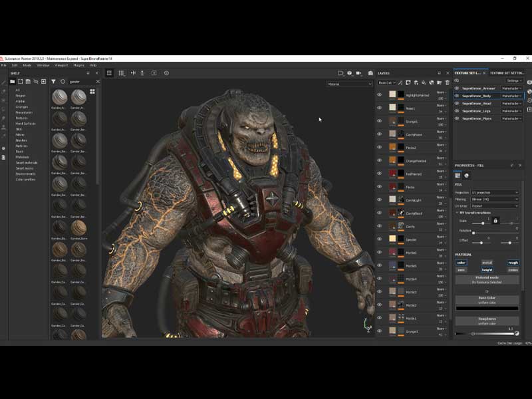
Task: Delete layer using the Layers trash icon
Action: point(448,83)
